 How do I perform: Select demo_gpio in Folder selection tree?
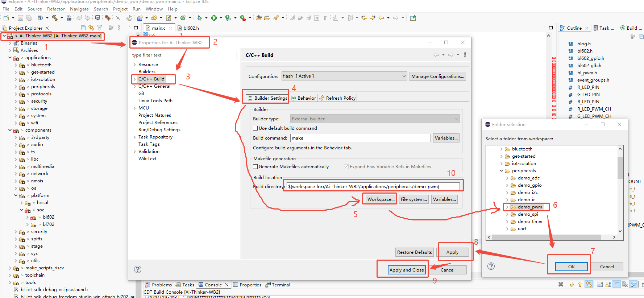529,185
